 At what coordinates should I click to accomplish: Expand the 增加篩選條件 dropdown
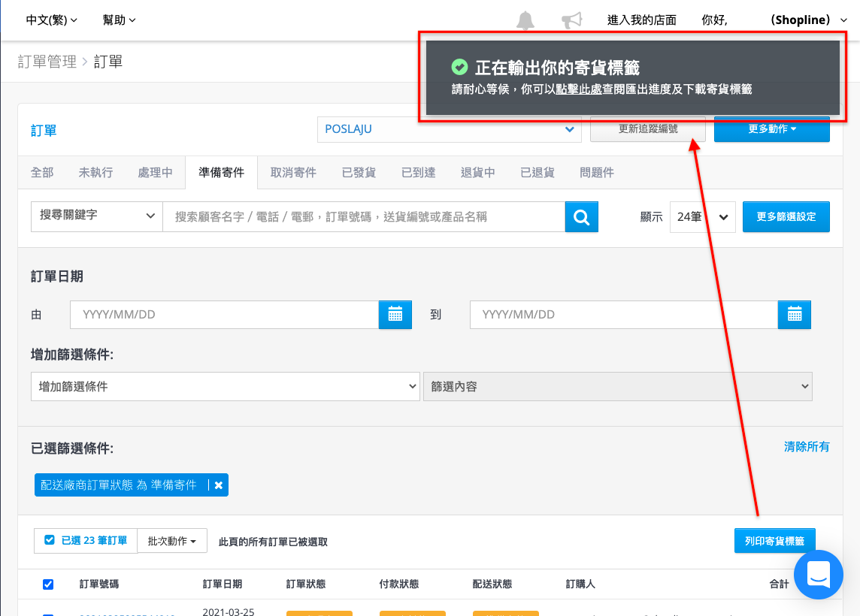[x=226, y=386]
